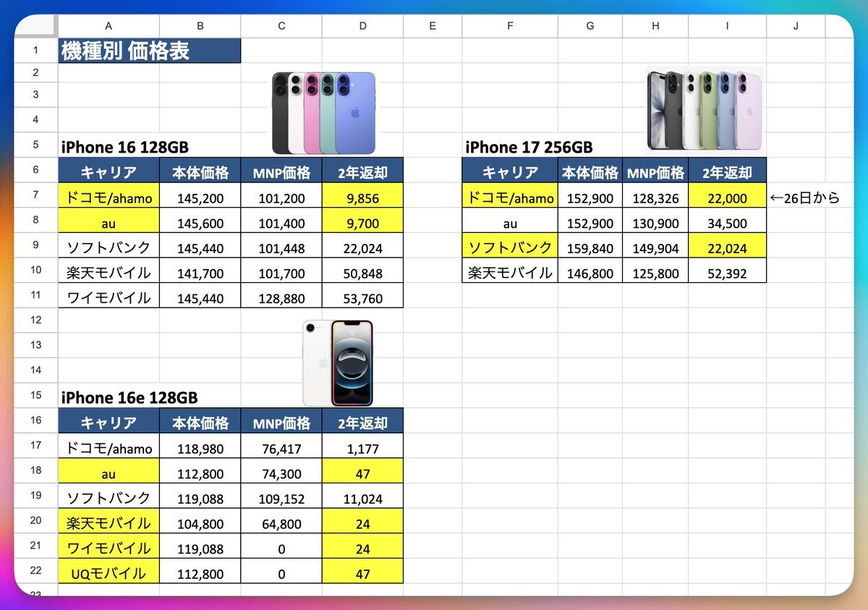
Task: Select the iPhone 16 128GB heading cell
Action: (109, 145)
